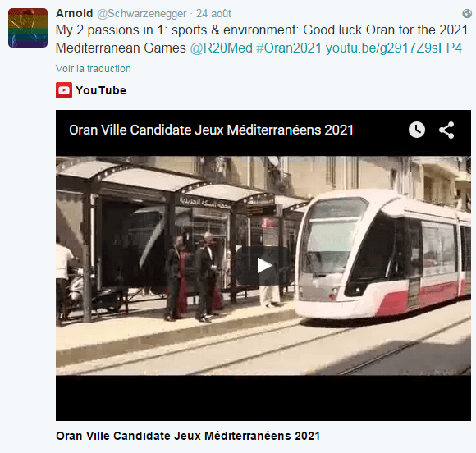
Task: Click the tram in the video thumbnail
Action: pos(383,255)
